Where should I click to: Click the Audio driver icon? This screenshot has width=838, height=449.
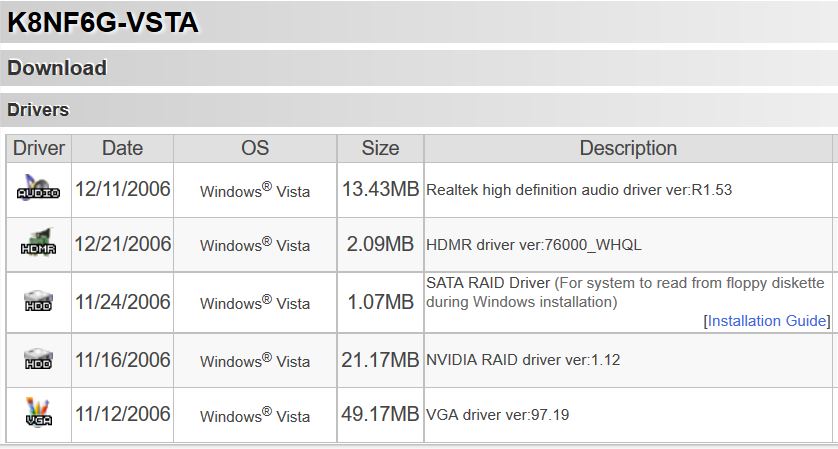pyautogui.click(x=38, y=188)
